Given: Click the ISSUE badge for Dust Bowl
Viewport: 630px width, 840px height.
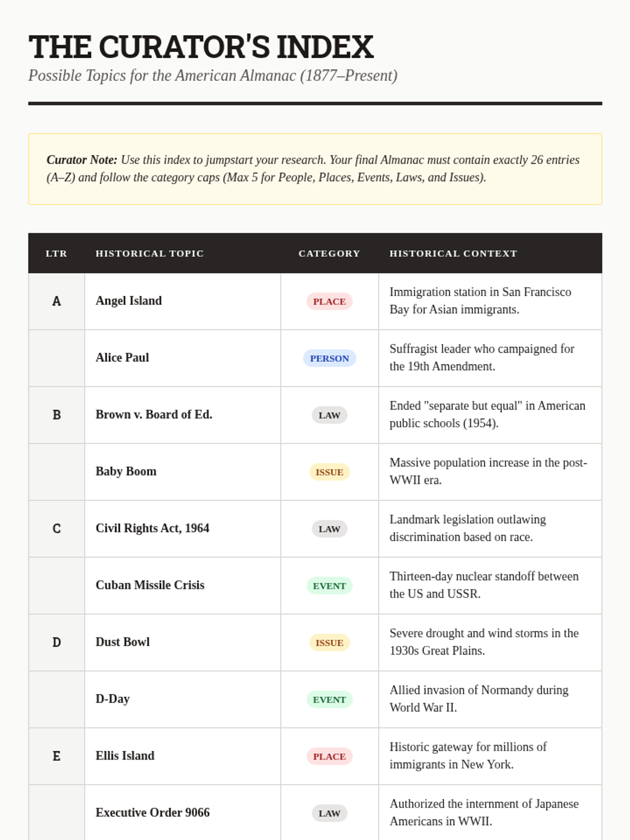Looking at the screenshot, I should pos(329,643).
